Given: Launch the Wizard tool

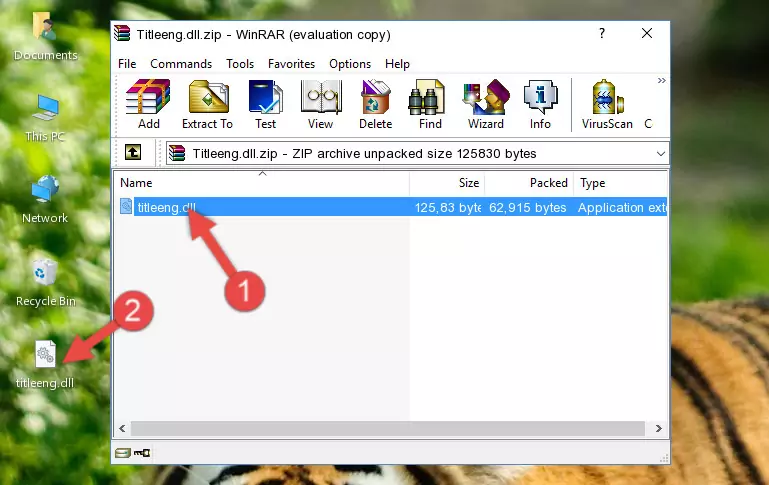Looking at the screenshot, I should tap(486, 104).
